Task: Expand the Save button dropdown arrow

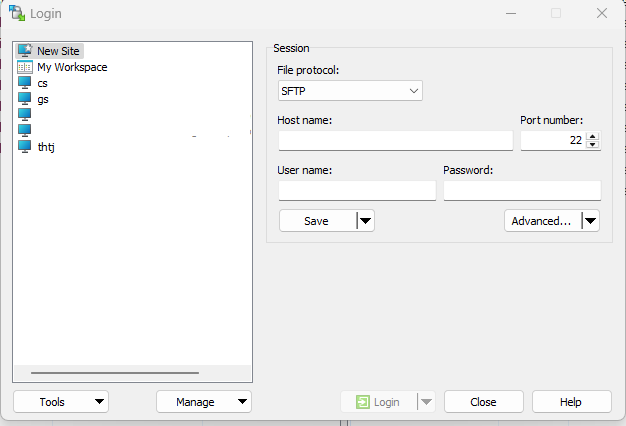Action: click(x=365, y=221)
